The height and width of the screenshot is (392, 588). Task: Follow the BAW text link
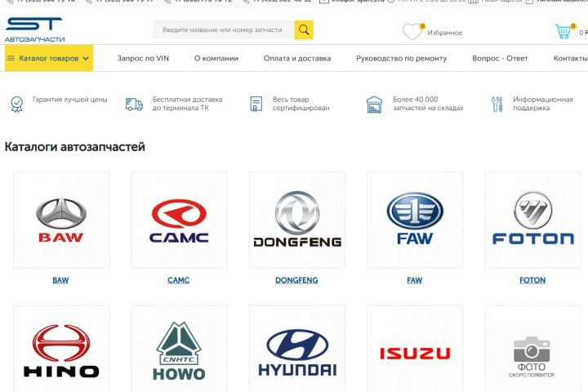pyautogui.click(x=60, y=280)
